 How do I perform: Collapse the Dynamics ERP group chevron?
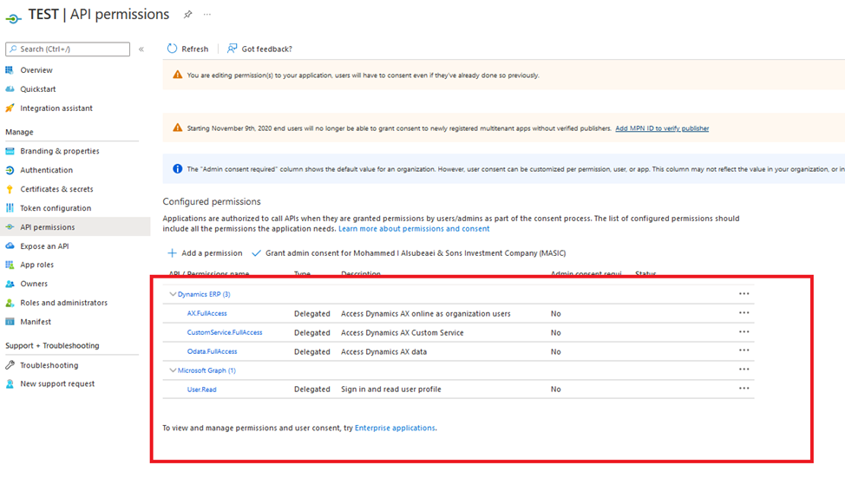(173, 294)
